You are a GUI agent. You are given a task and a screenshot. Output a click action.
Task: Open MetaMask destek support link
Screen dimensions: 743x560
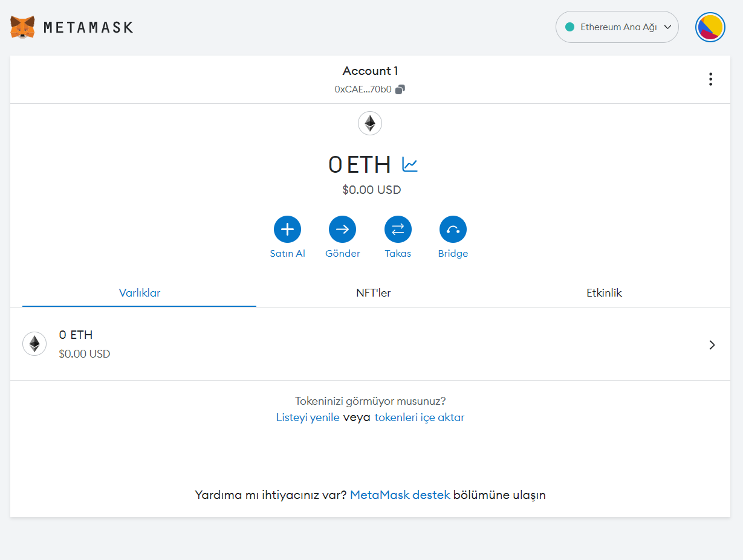[400, 494]
